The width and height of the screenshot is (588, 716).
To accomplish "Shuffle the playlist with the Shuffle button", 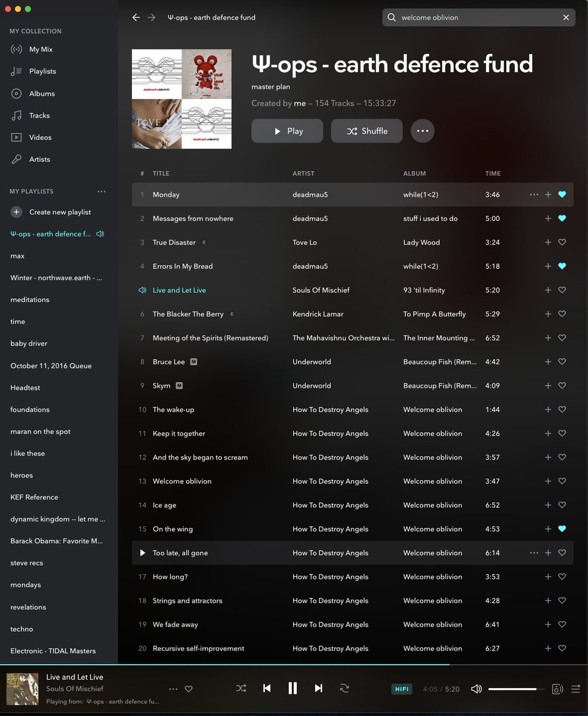I will coord(367,131).
